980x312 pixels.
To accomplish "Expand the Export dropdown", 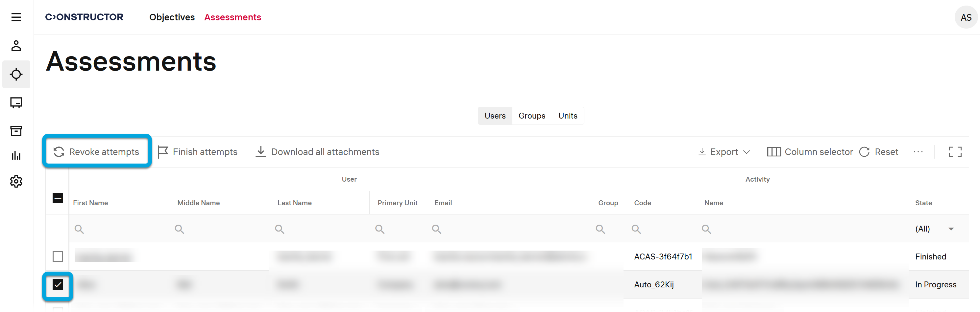I will 724,152.
